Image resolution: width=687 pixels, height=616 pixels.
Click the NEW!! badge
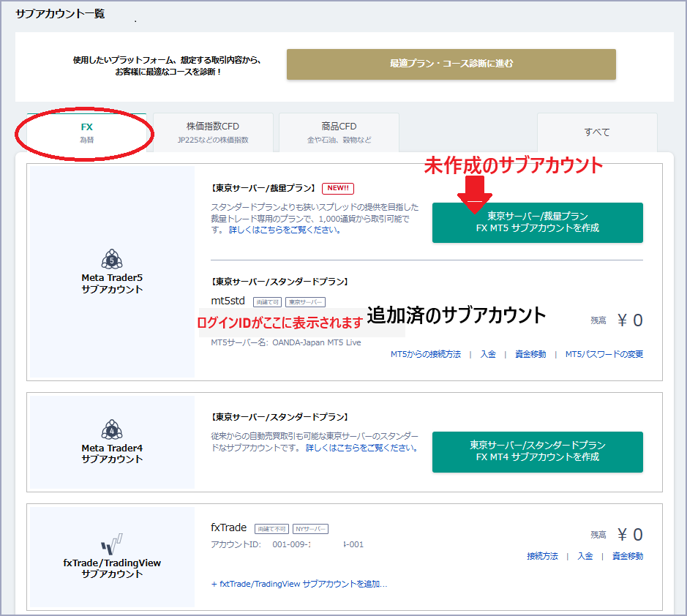(x=338, y=189)
